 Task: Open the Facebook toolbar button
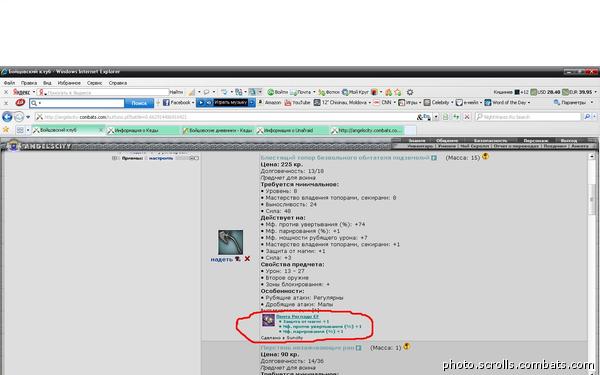tap(178, 103)
